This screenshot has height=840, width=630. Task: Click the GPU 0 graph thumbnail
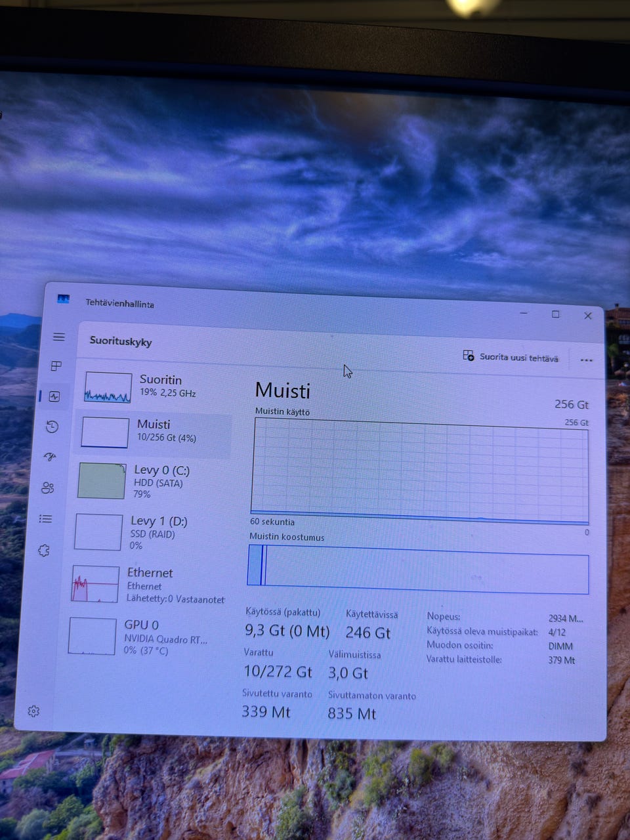click(92, 636)
